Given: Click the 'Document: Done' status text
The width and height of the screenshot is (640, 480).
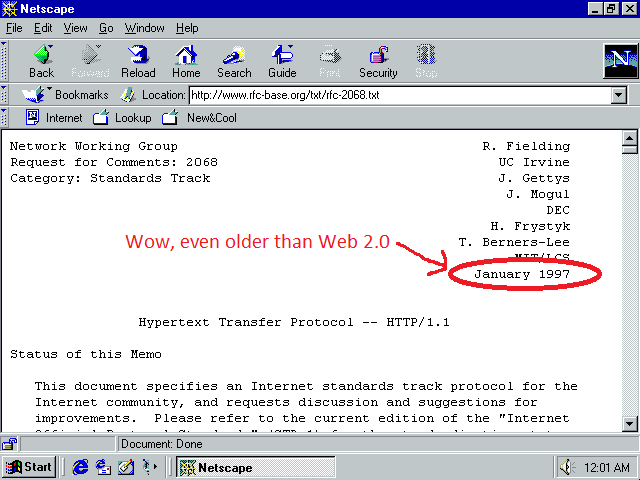Looking at the screenshot, I should tap(162, 444).
